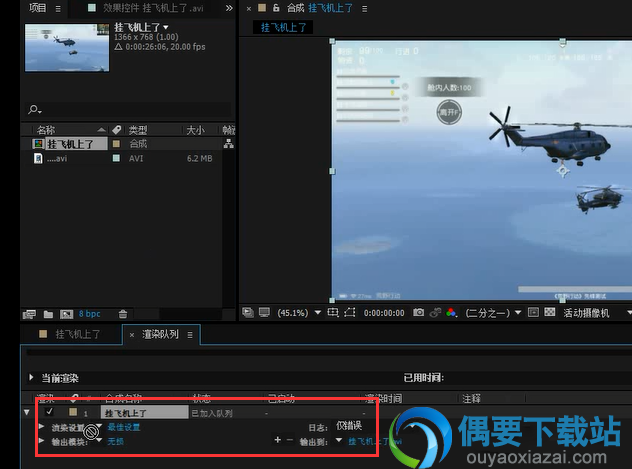
Task: Toggle the viewer lock icon
Action: (x=276, y=8)
